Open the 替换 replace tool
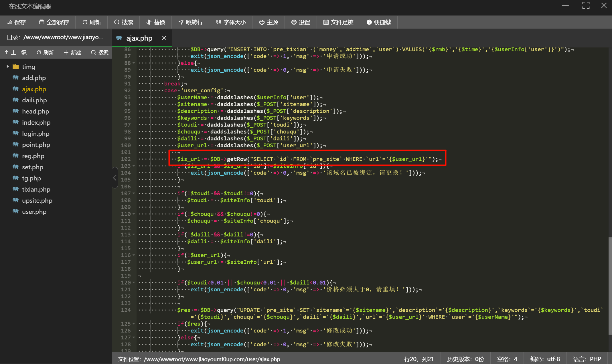Viewport: 612px width, 364px height. 156,22
